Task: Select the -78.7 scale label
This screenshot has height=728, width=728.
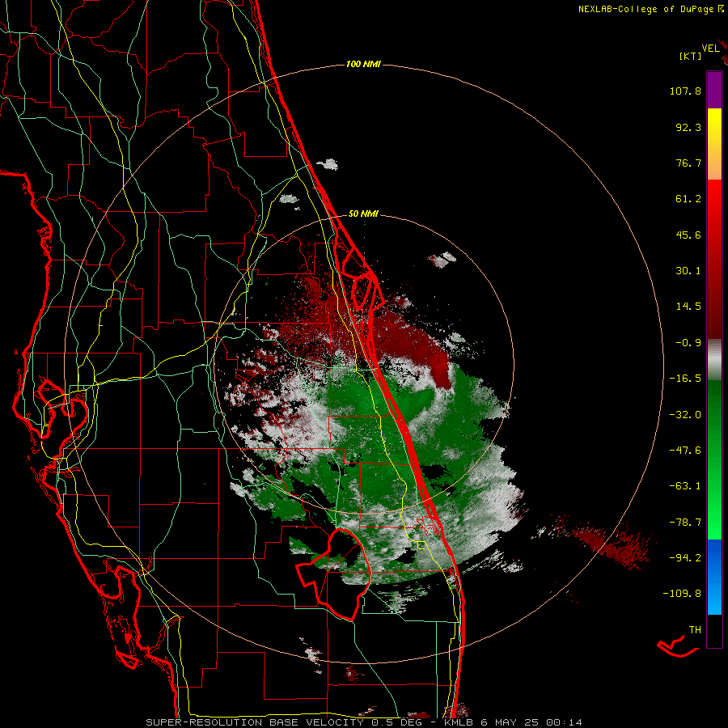Action: point(685,523)
